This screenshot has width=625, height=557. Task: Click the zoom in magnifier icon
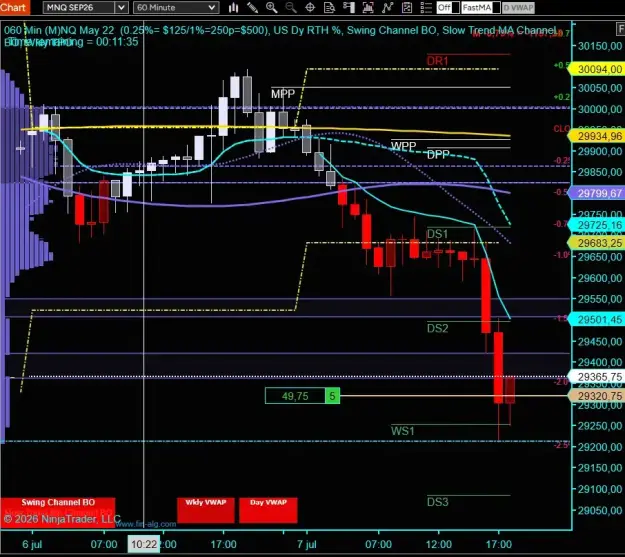[x=271, y=8]
